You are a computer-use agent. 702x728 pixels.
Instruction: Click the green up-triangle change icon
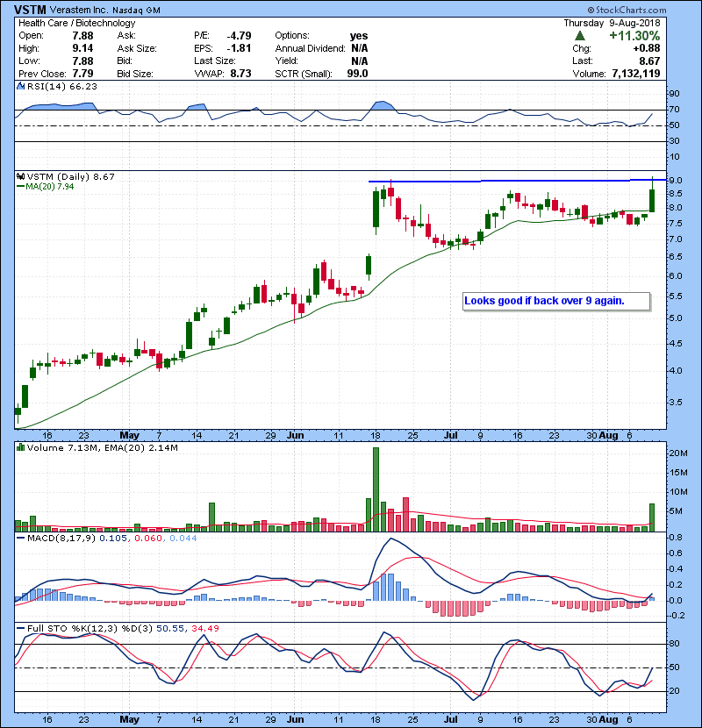pos(579,36)
